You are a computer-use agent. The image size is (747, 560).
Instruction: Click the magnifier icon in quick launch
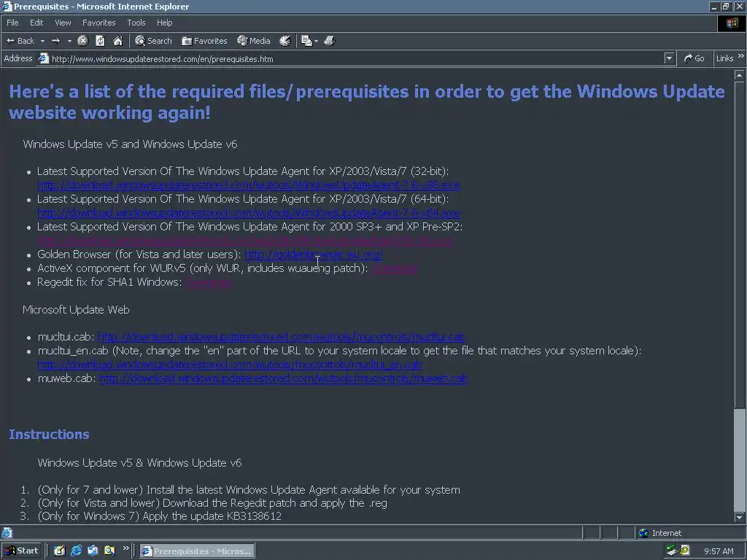(x=109, y=551)
